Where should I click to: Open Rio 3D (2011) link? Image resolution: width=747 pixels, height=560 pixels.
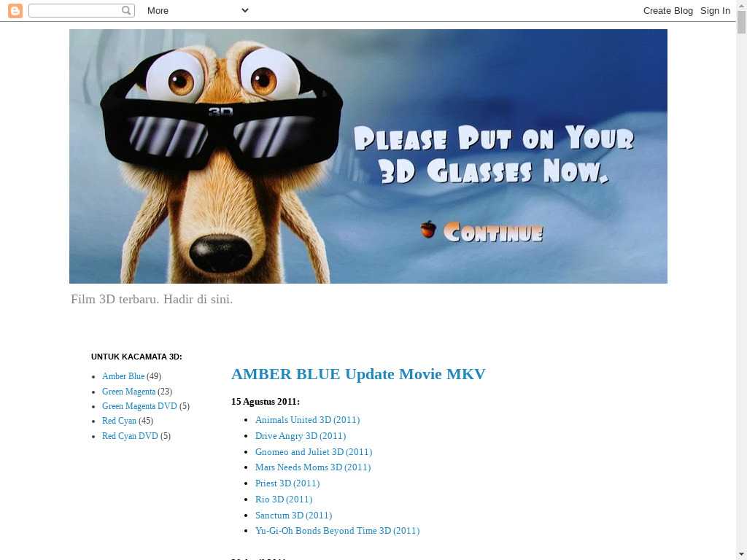coord(284,499)
